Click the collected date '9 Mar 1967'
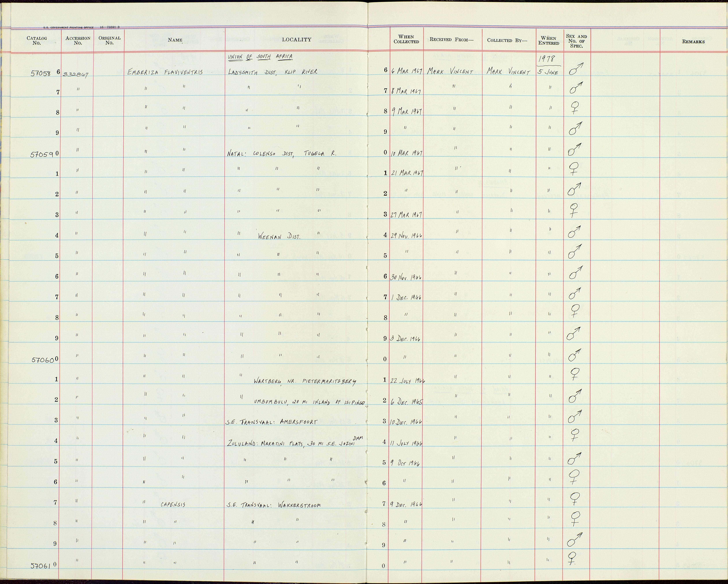The width and height of the screenshot is (728, 584). 407,112
